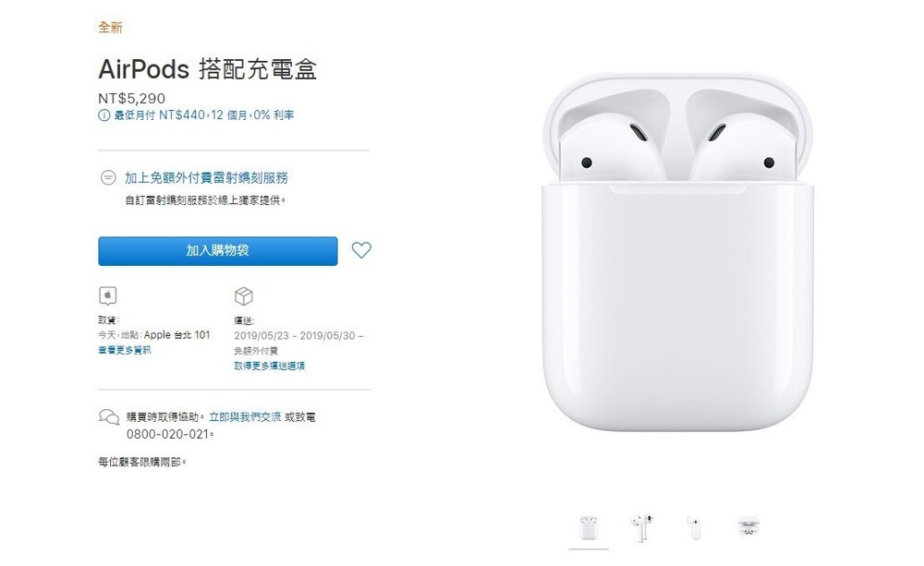Select the third thumbnail of the case side view
The image size is (924, 566).
(x=694, y=528)
